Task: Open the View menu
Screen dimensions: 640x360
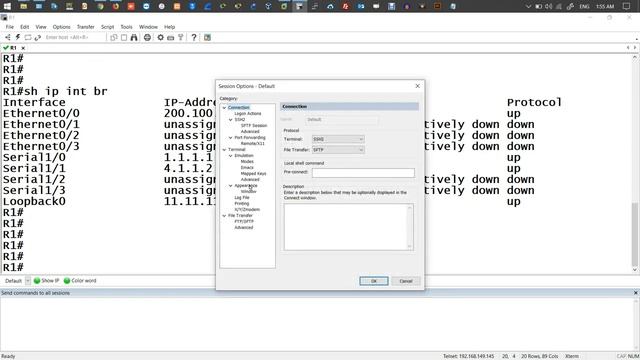Action: 41,27
